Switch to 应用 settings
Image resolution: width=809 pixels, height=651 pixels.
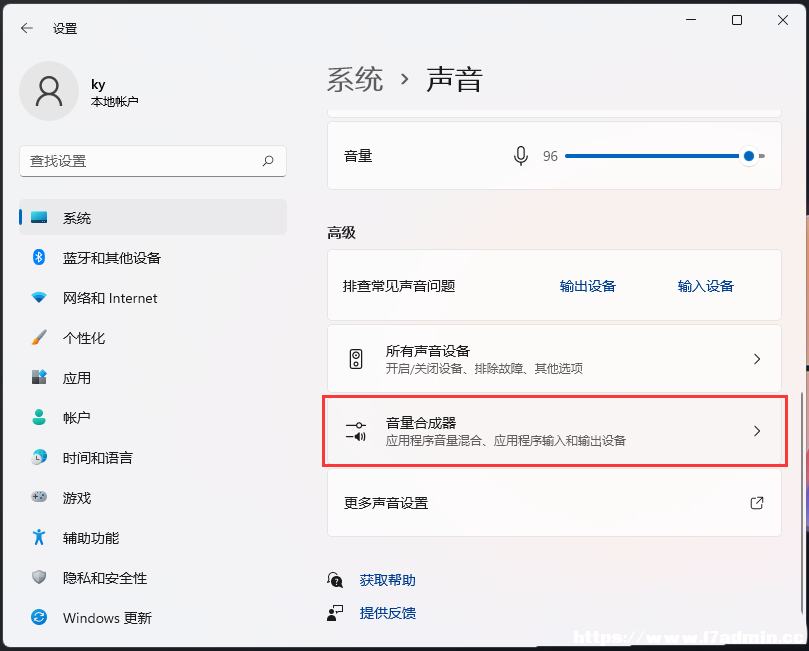pos(153,377)
